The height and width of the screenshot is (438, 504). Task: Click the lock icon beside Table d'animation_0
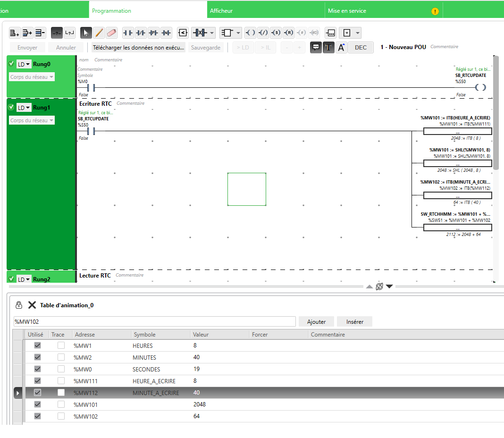pyautogui.click(x=19, y=305)
